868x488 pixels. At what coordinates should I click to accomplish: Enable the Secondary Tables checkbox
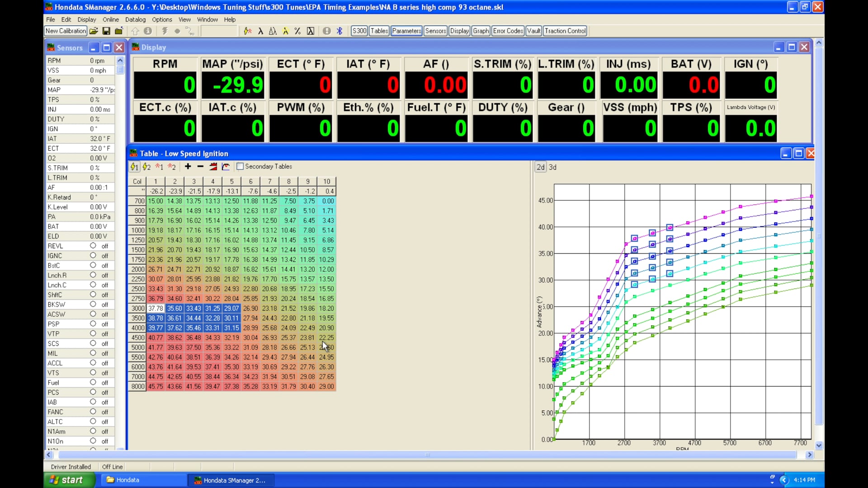[240, 166]
